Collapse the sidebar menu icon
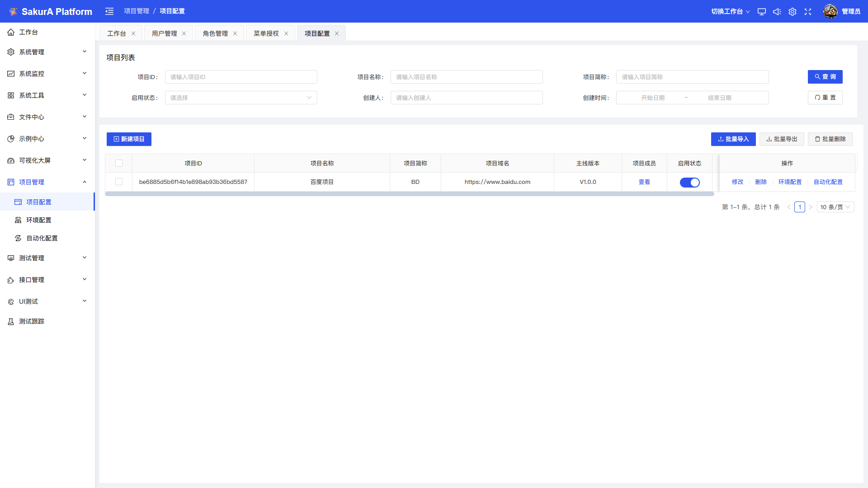The width and height of the screenshot is (868, 488). coord(109,11)
